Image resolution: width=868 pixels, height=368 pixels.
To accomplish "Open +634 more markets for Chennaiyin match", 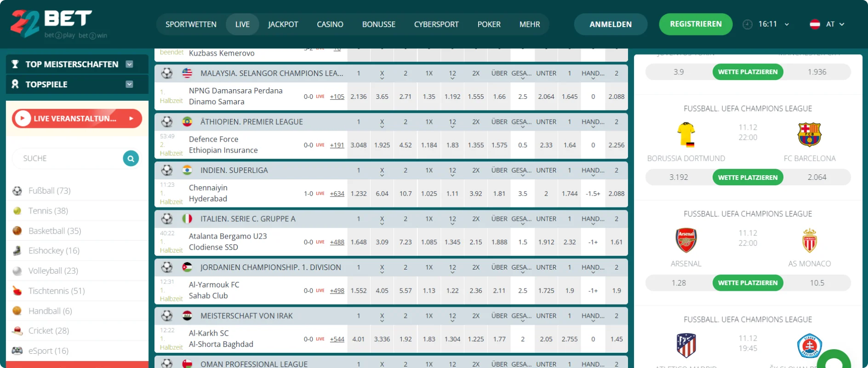I will coord(337,194).
